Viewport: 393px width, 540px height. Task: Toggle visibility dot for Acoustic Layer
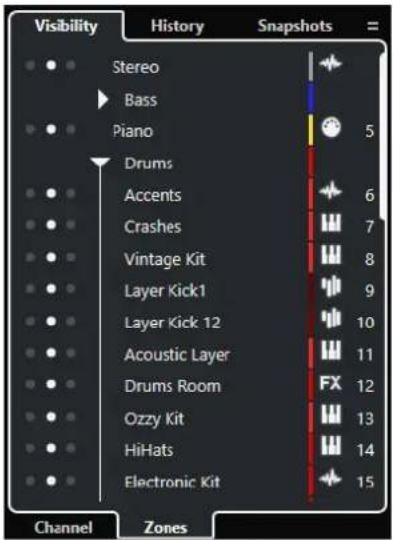[x=51, y=353]
